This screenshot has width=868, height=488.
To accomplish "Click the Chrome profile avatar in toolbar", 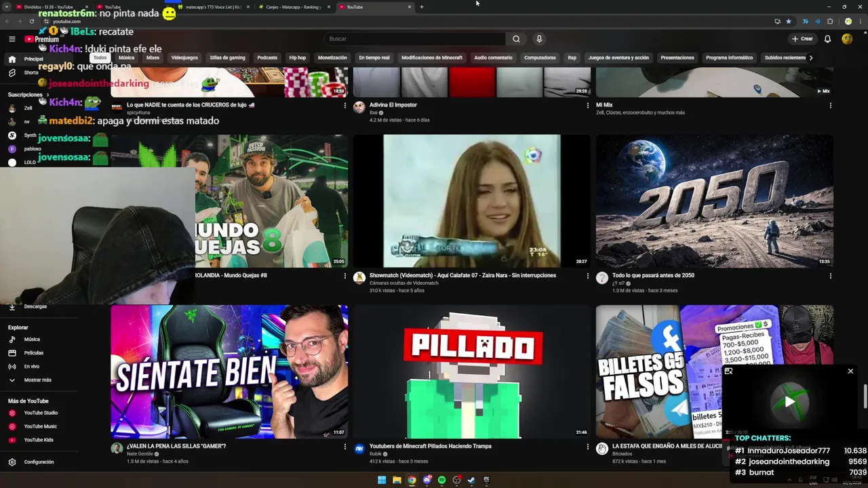I will coord(848,21).
